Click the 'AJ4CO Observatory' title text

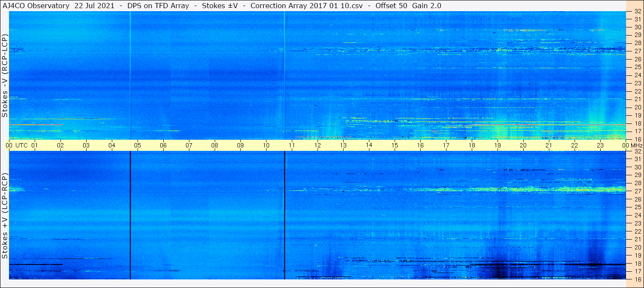[36, 6]
